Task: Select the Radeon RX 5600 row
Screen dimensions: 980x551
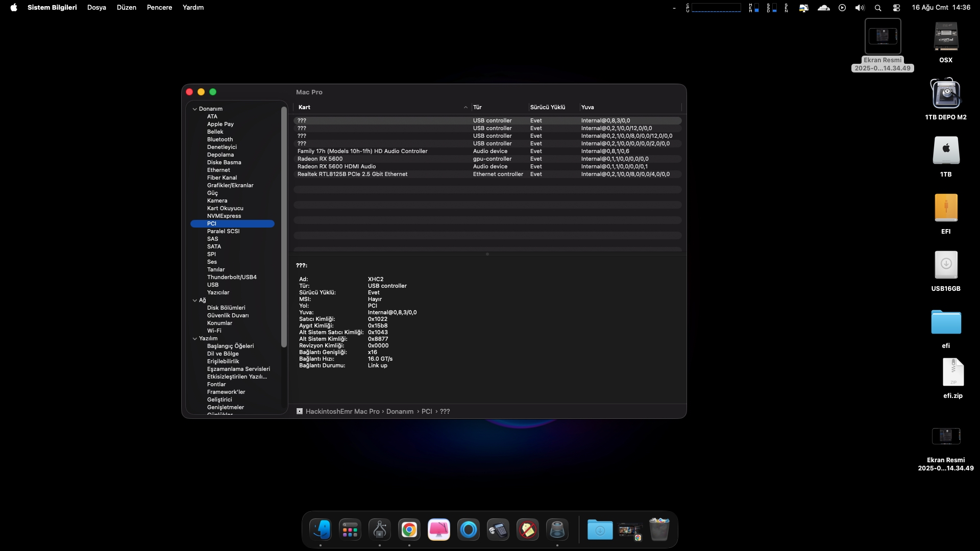Action: pyautogui.click(x=320, y=159)
